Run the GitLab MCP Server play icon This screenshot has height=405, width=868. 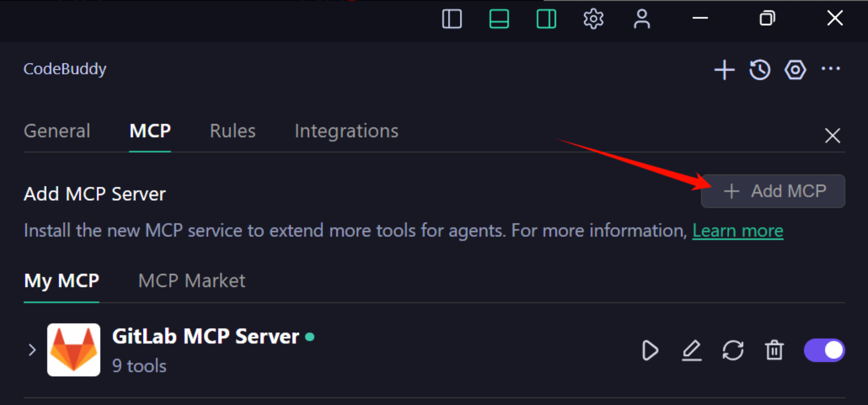click(x=650, y=350)
